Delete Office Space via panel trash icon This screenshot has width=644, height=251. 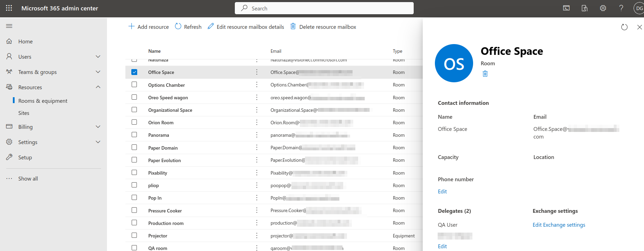(x=485, y=74)
